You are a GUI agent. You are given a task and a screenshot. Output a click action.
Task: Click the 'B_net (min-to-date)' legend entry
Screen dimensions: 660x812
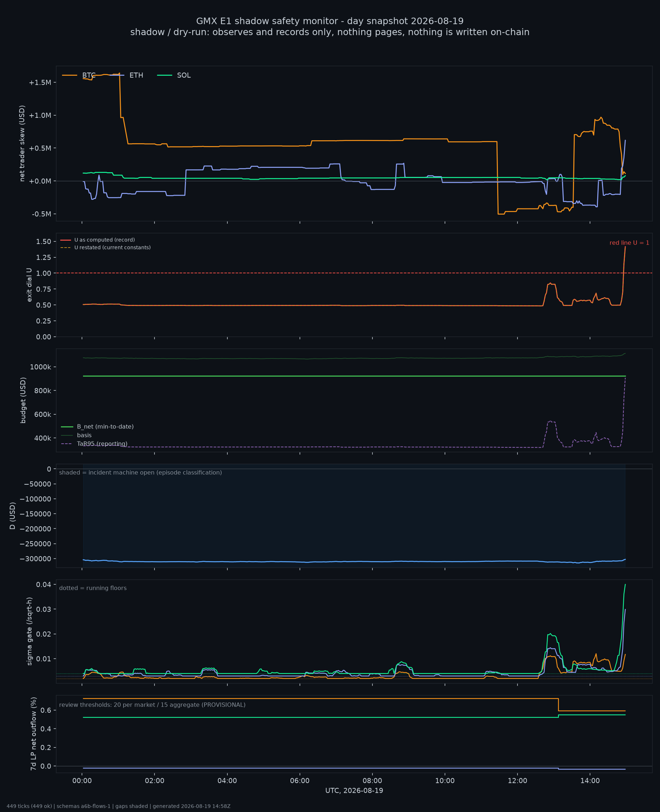97,427
